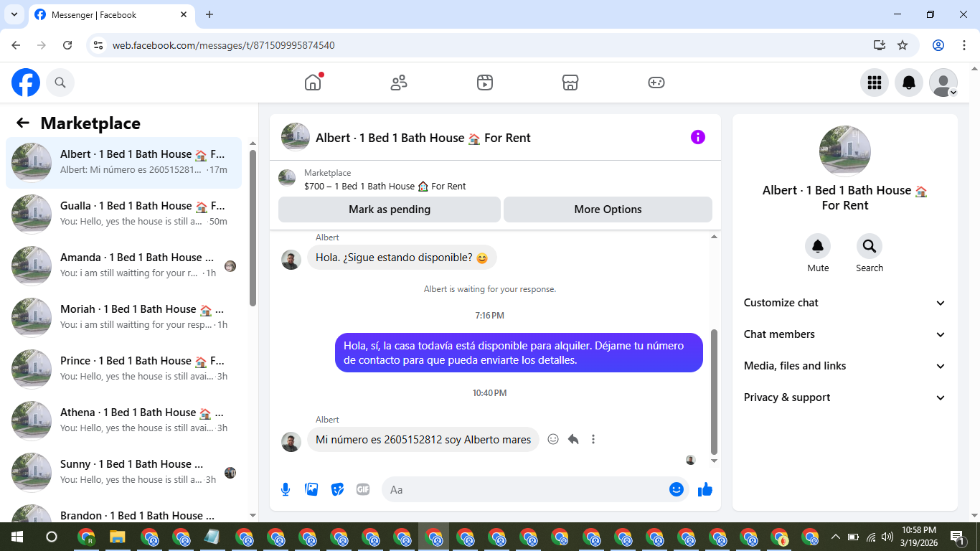The width and height of the screenshot is (980, 551).
Task: Open Prince's conversation in the list
Action: coord(123,369)
